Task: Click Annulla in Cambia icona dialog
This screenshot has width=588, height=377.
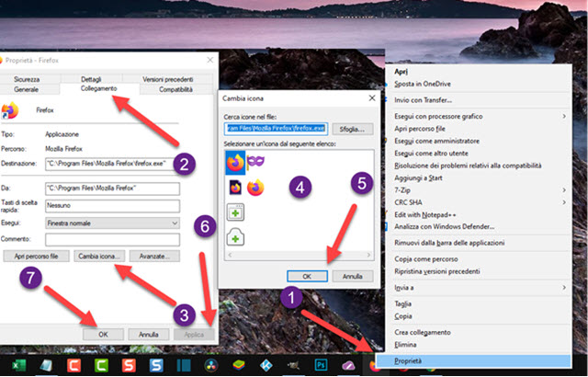Action: [x=353, y=276]
